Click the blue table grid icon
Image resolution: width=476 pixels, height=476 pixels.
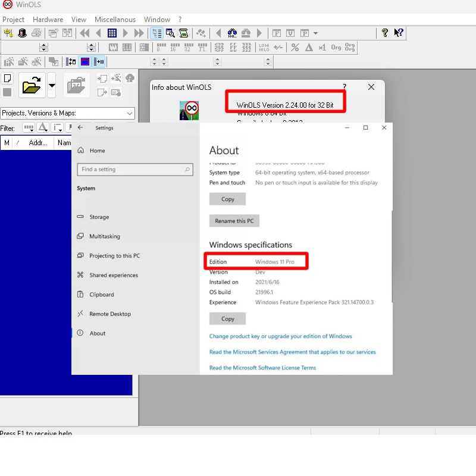(x=112, y=33)
